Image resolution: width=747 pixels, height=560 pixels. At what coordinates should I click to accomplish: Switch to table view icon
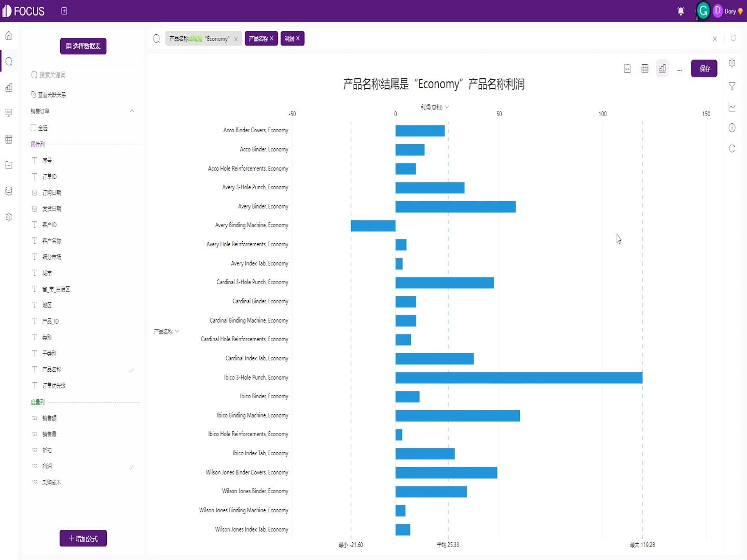(x=645, y=68)
